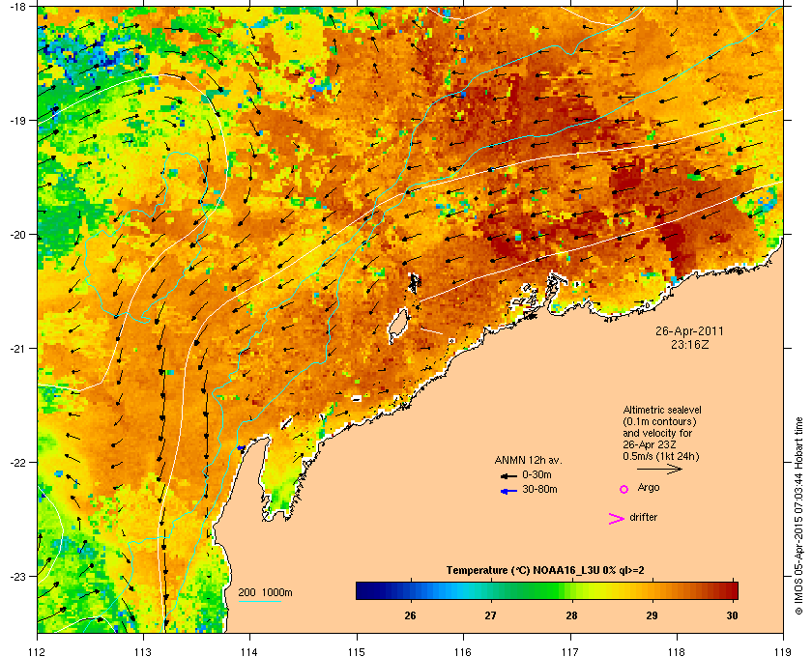The image size is (812, 657).
Task: Click the dark red end of the colorbar
Action: pos(731,590)
